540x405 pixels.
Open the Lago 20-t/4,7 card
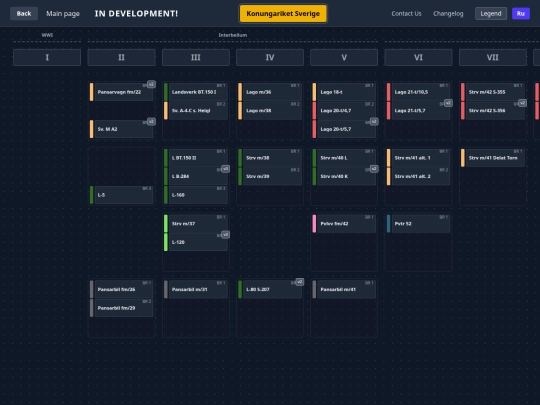click(344, 111)
